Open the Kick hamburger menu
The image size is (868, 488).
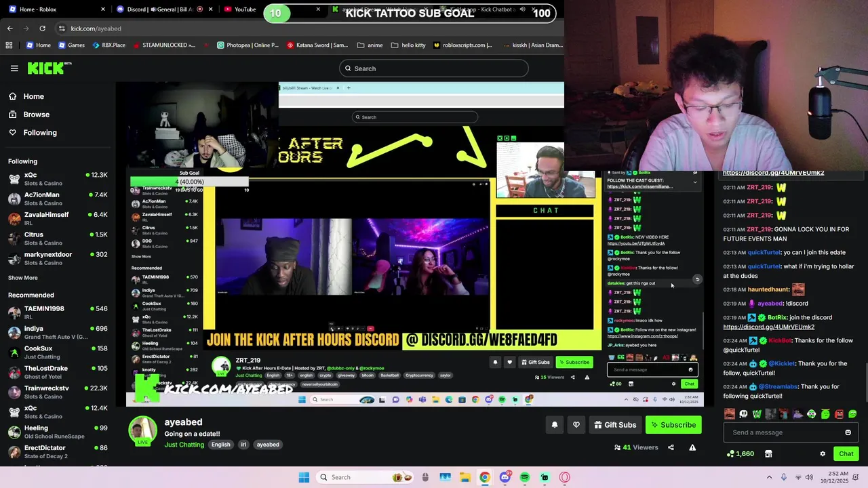14,68
